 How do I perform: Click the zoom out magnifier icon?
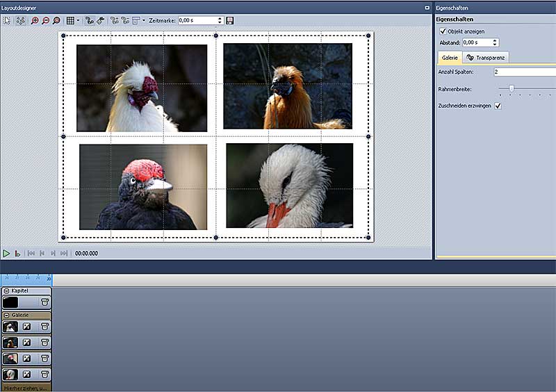(46, 21)
